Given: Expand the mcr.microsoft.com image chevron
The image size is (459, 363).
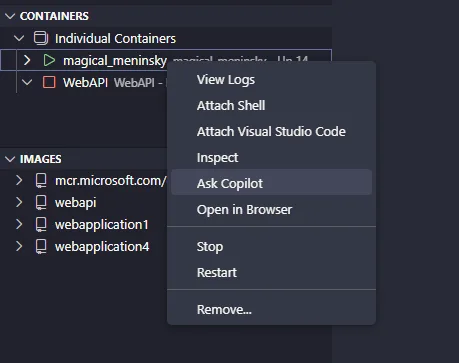Looking at the screenshot, I should [19, 180].
